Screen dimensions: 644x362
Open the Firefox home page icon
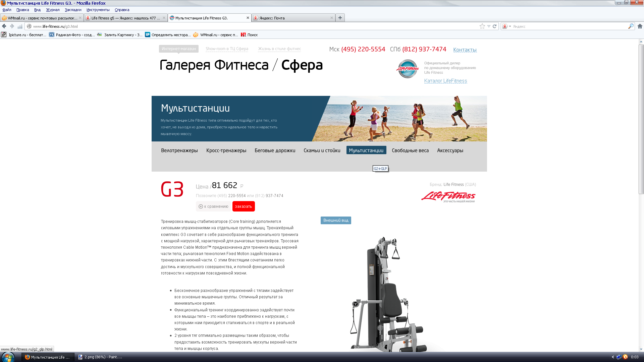point(640,26)
